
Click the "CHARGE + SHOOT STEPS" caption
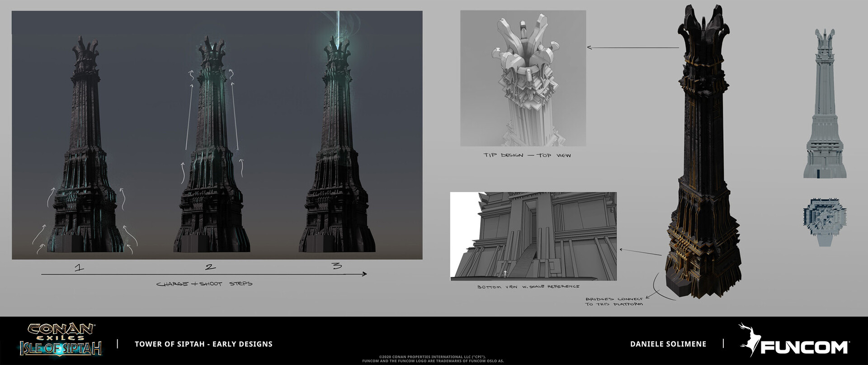click(x=204, y=284)
